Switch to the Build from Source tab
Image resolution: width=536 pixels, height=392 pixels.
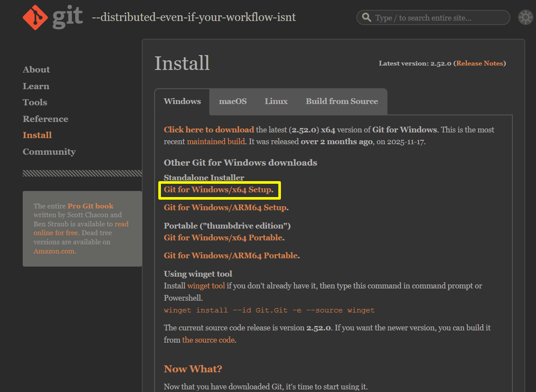pyautogui.click(x=342, y=102)
